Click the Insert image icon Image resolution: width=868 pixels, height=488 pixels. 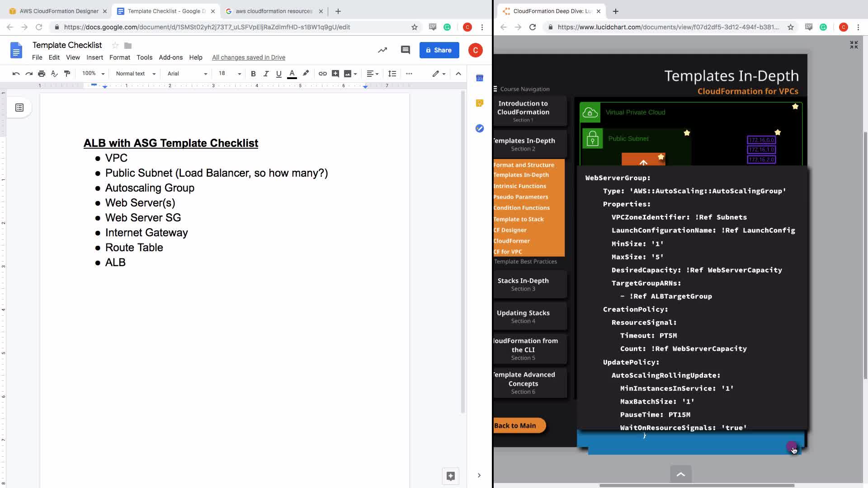point(348,74)
